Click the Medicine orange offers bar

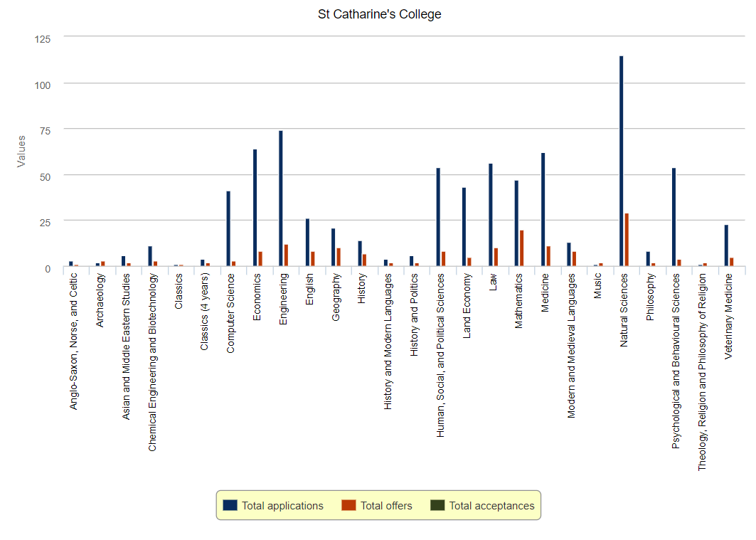coord(548,256)
